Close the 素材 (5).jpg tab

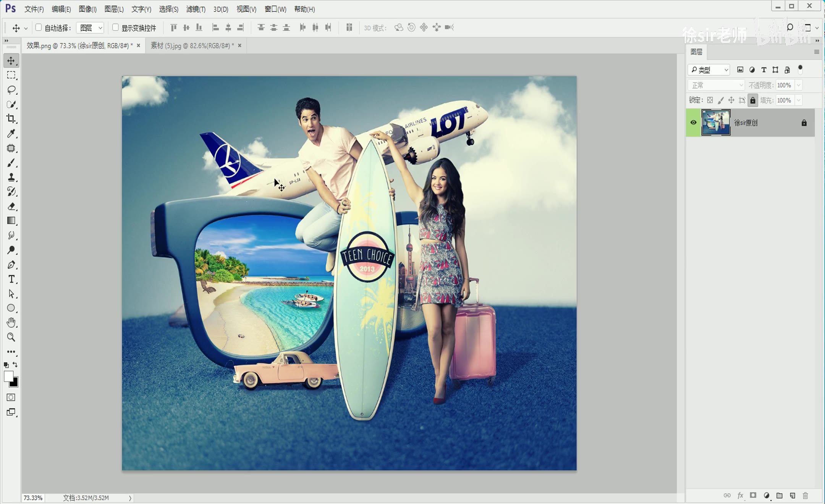[239, 45]
